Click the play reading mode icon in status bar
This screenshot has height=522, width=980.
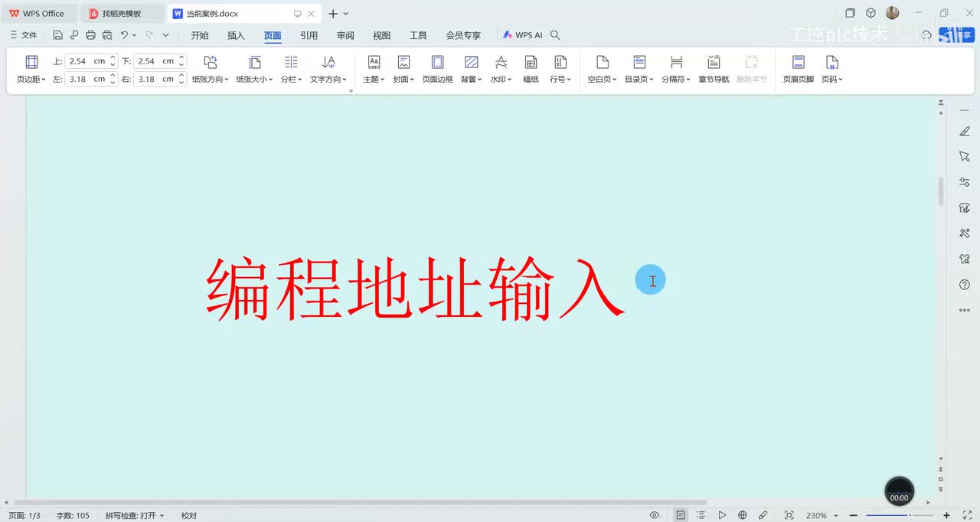pos(722,515)
